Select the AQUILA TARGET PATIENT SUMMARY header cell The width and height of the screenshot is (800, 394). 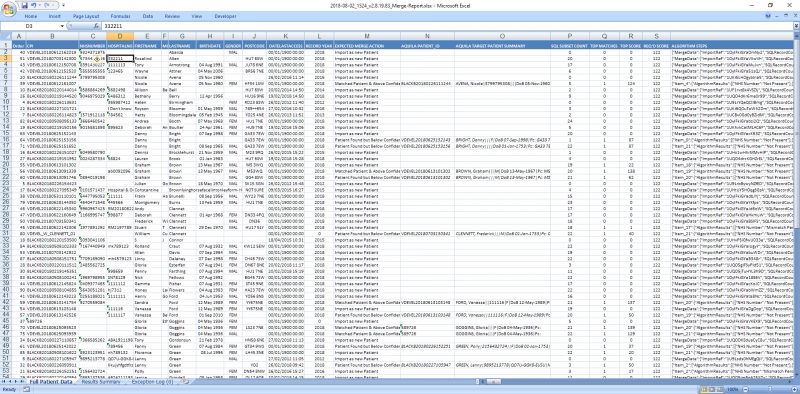coord(503,45)
